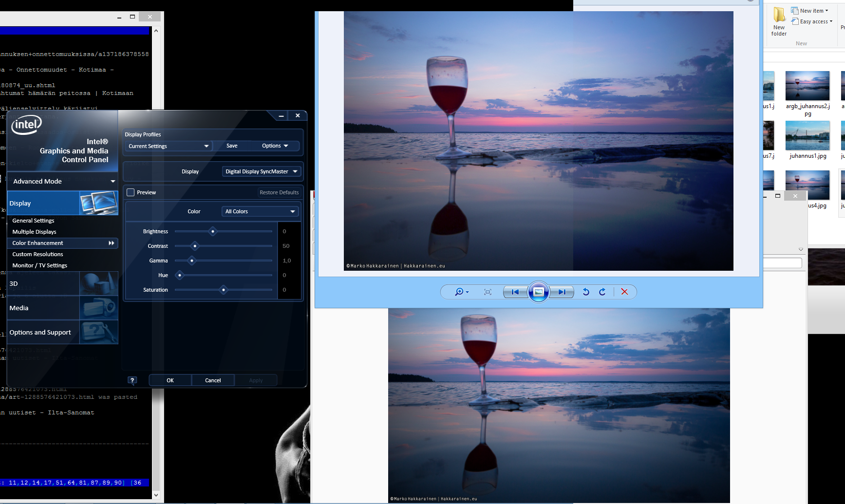Go to next photo in viewer

pyautogui.click(x=562, y=292)
